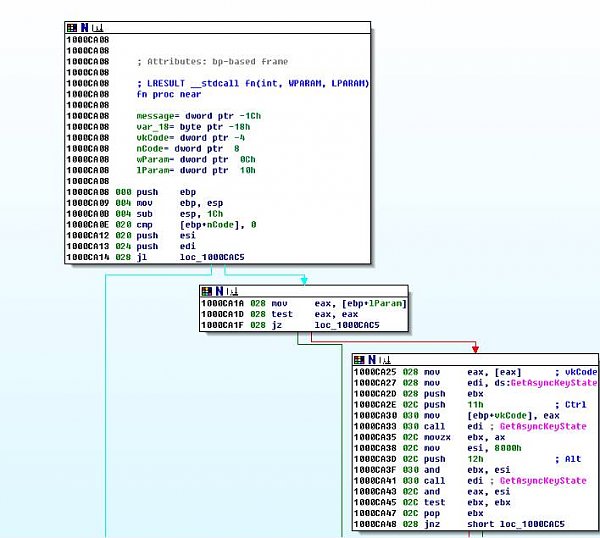Screen dimensions: 600x538
Task: Click the N icon on the 1000CA25 node
Action: [372, 360]
